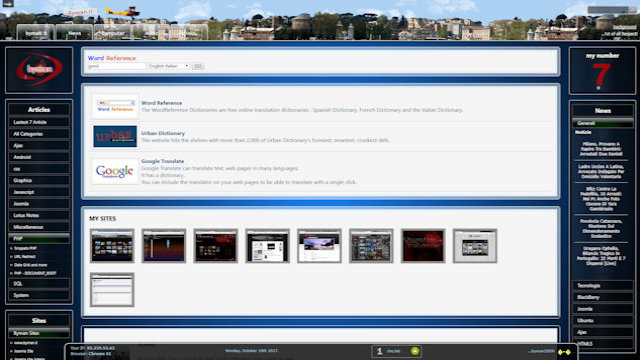Select the Joomla category in Articles menu
The image size is (640, 360).
pyautogui.click(x=39, y=204)
